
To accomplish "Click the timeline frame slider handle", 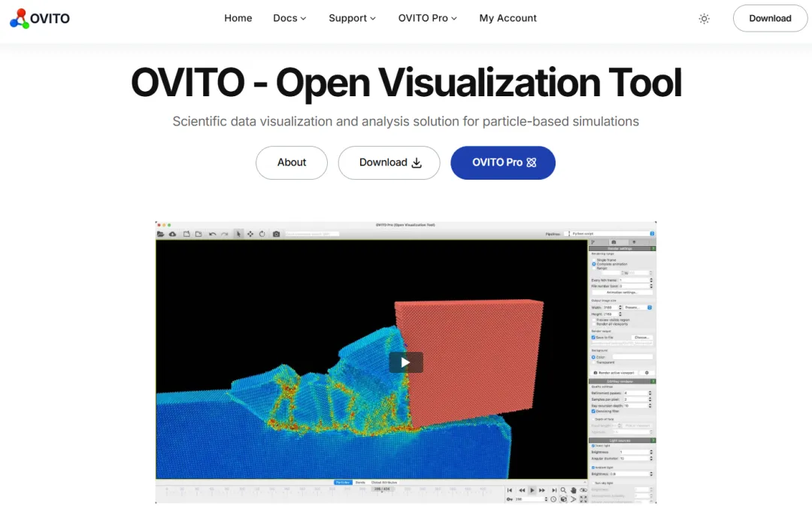I will (x=382, y=489).
